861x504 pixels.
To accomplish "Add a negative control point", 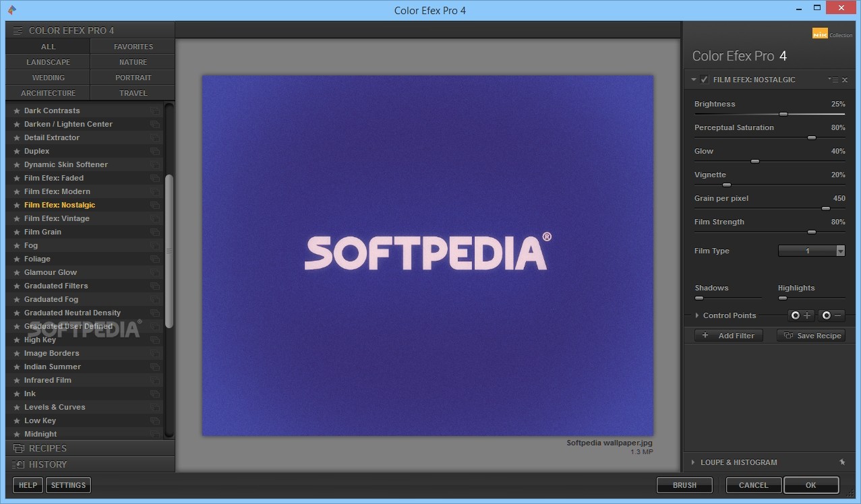I will point(832,315).
